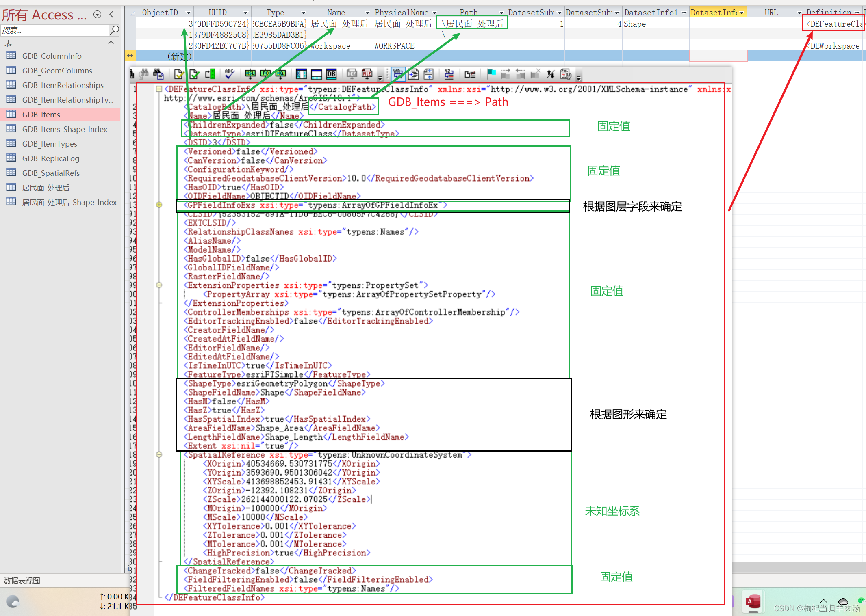This screenshot has width=866, height=616.
Task: Click the green checkmark validate icon
Action: pyautogui.click(x=194, y=74)
